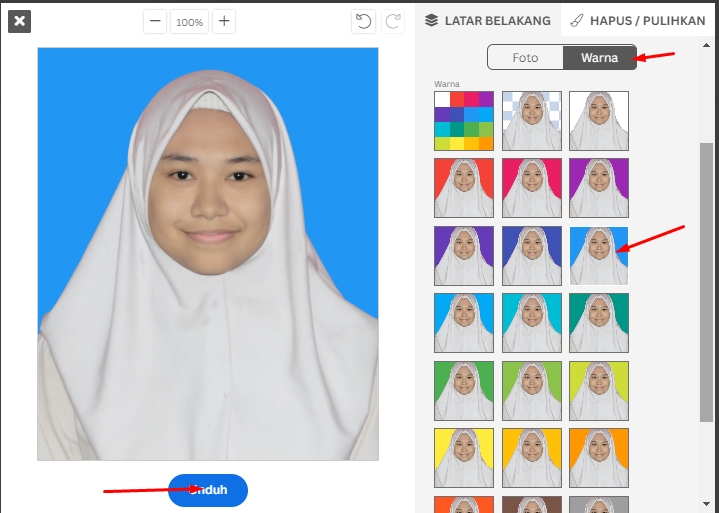Apply the orange background color
The width and height of the screenshot is (719, 513).
(599, 458)
